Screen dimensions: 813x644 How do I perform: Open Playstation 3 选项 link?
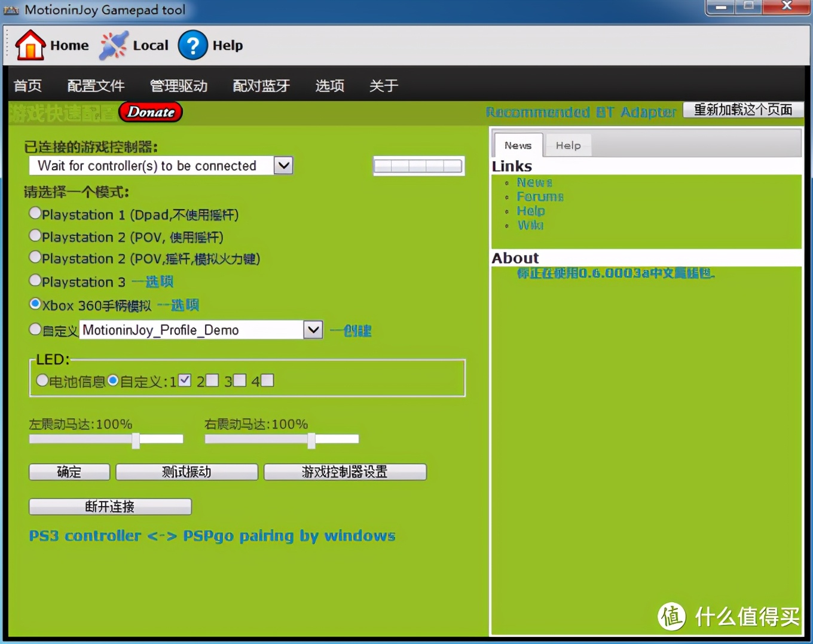tap(152, 281)
